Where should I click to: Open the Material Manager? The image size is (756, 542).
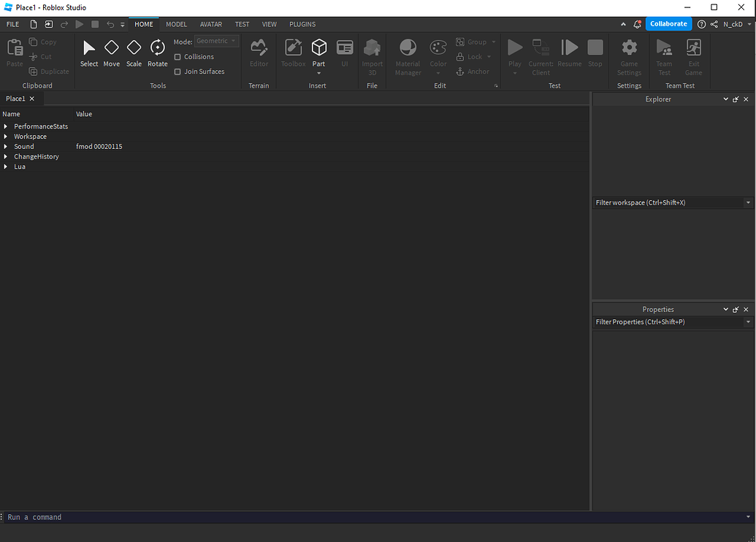click(408, 58)
